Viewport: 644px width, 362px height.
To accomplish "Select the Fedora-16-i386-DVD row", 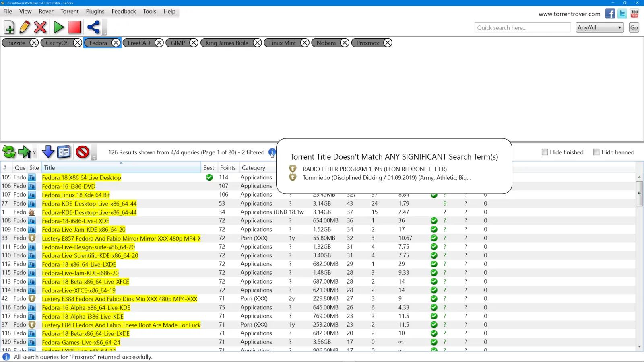I will (318, 186).
